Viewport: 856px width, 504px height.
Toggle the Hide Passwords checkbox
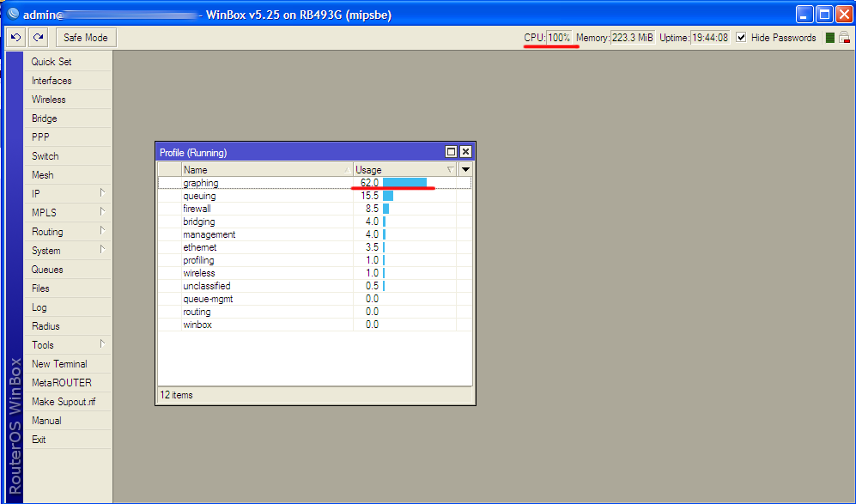click(742, 37)
